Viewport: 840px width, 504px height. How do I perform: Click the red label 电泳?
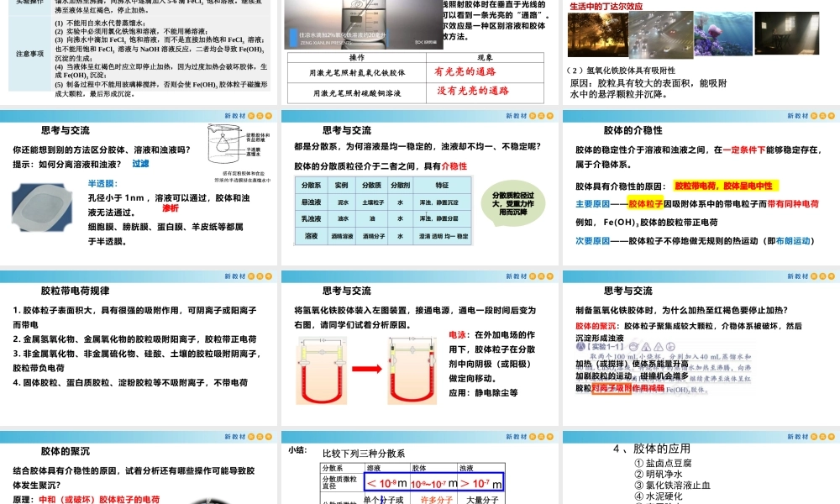pyautogui.click(x=457, y=335)
